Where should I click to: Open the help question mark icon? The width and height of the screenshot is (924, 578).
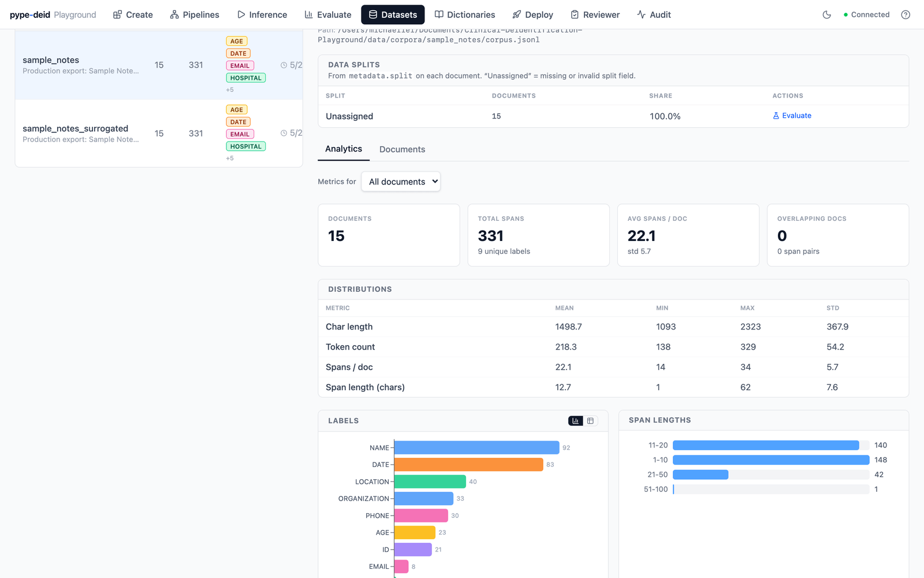[906, 14]
